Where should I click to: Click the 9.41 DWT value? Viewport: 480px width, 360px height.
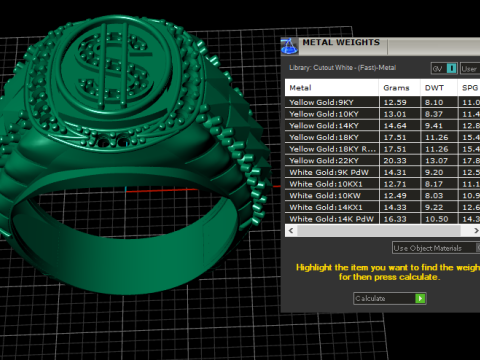click(434, 126)
